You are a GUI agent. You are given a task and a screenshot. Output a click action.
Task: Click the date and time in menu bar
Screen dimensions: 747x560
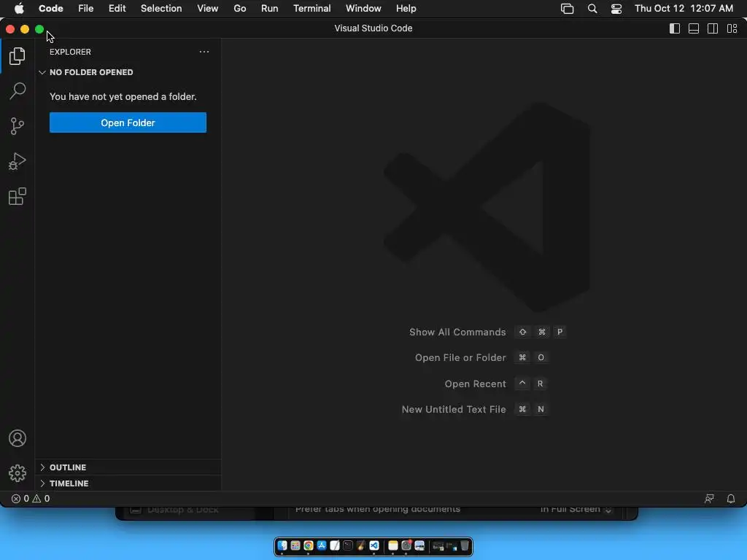pyautogui.click(x=684, y=9)
